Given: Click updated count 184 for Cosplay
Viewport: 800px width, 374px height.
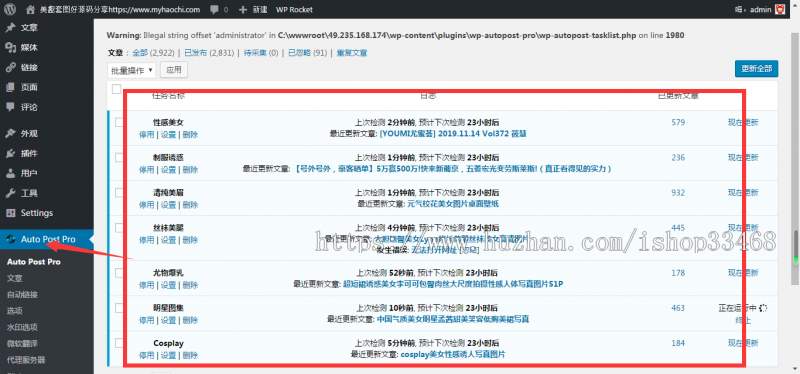Looking at the screenshot, I should pyautogui.click(x=678, y=343).
